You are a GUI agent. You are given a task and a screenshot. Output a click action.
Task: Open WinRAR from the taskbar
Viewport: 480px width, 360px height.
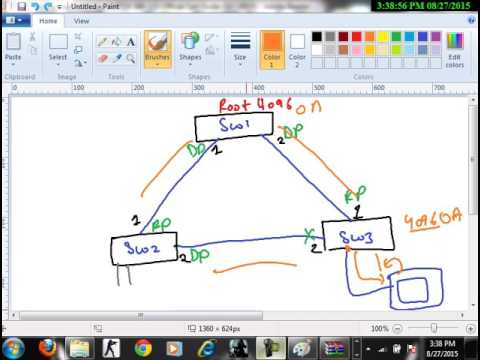[x=334, y=349]
